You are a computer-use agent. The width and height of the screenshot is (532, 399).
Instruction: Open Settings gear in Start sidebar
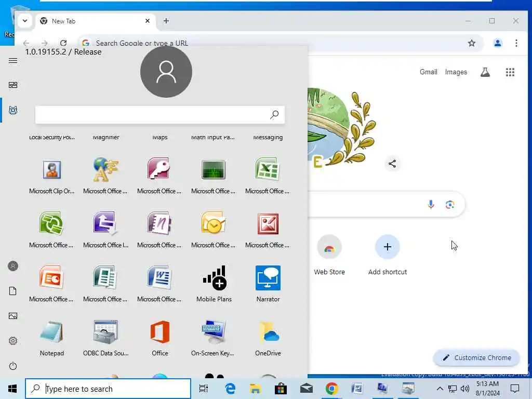pos(13,341)
